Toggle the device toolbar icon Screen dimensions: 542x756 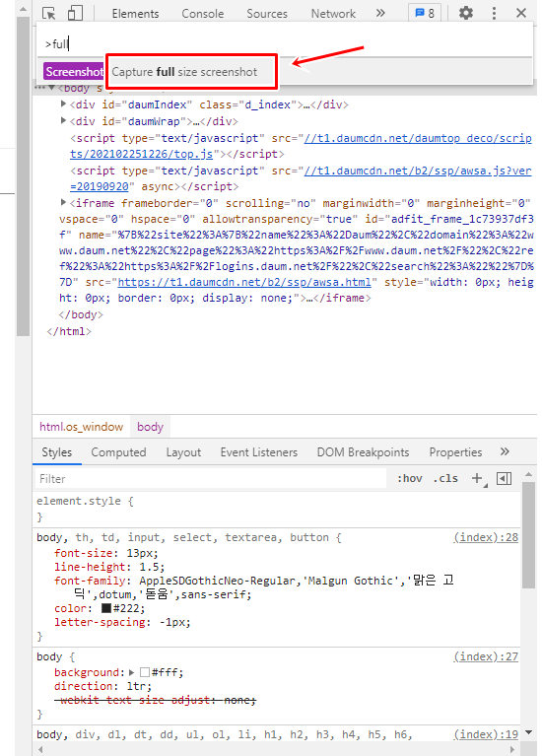tap(75, 13)
